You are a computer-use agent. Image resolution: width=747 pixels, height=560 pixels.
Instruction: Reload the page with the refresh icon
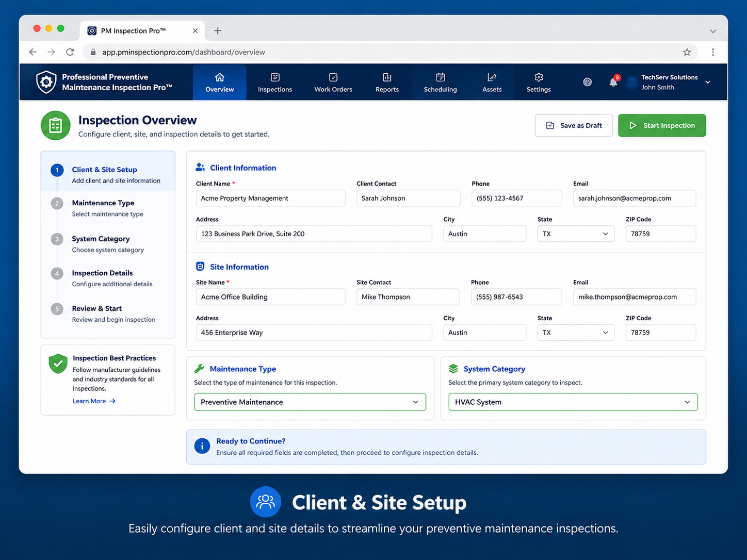(x=70, y=52)
